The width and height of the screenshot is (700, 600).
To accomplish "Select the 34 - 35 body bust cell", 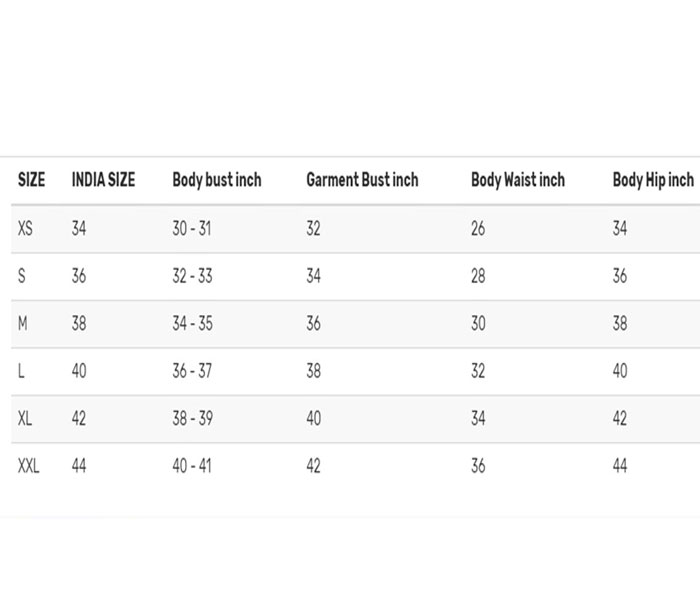I will point(193,323).
